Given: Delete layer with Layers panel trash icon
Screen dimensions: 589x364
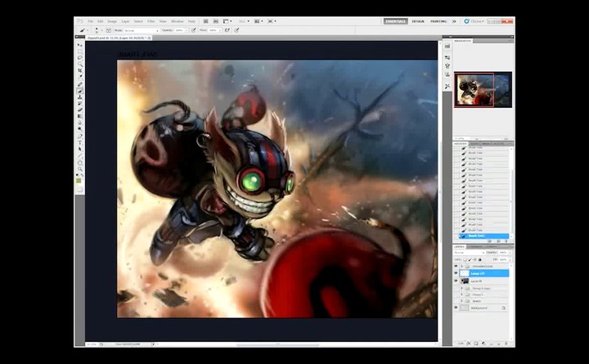Looking at the screenshot, I should pos(506,344).
